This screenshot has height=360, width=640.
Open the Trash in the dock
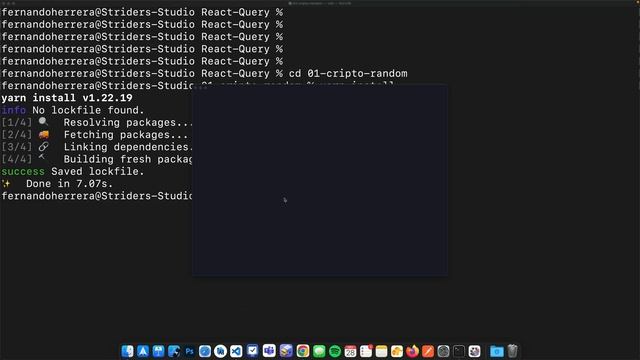click(x=513, y=351)
